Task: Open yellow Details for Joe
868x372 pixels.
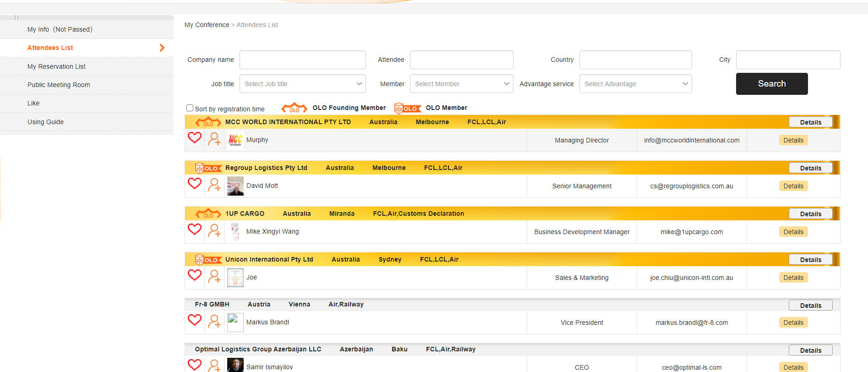Action: coord(793,278)
